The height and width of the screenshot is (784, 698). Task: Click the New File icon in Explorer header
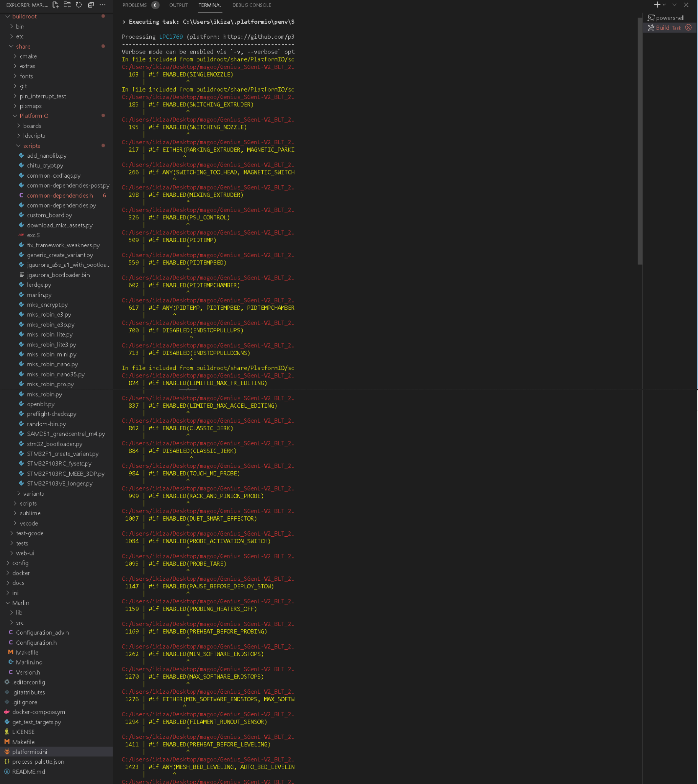pyautogui.click(x=56, y=5)
